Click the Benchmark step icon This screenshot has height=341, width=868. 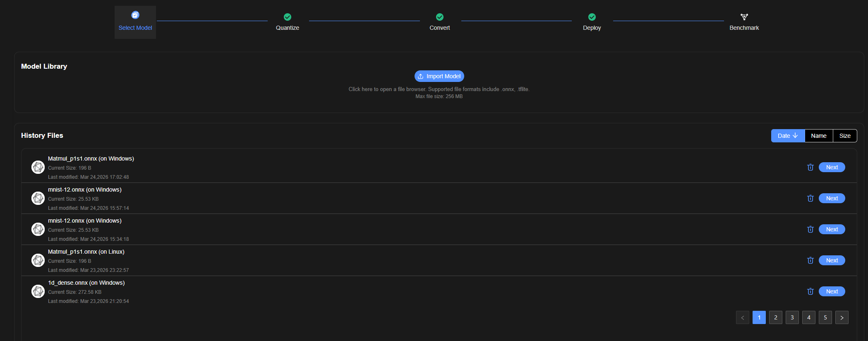[x=744, y=17]
